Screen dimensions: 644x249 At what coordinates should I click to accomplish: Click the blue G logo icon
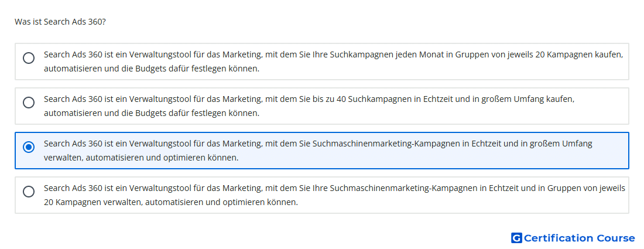point(516,238)
